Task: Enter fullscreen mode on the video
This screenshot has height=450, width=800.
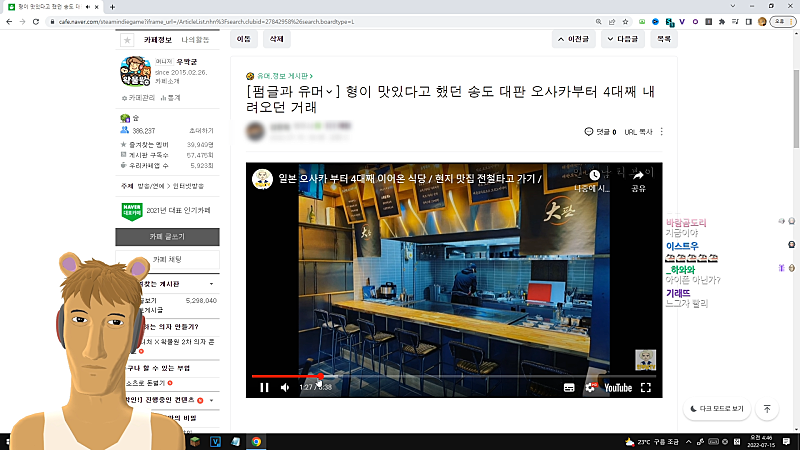Action: (646, 387)
